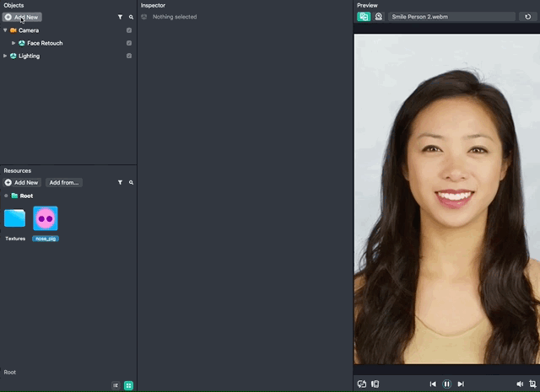
Task: Open the Objects panel filter
Action: (120, 17)
